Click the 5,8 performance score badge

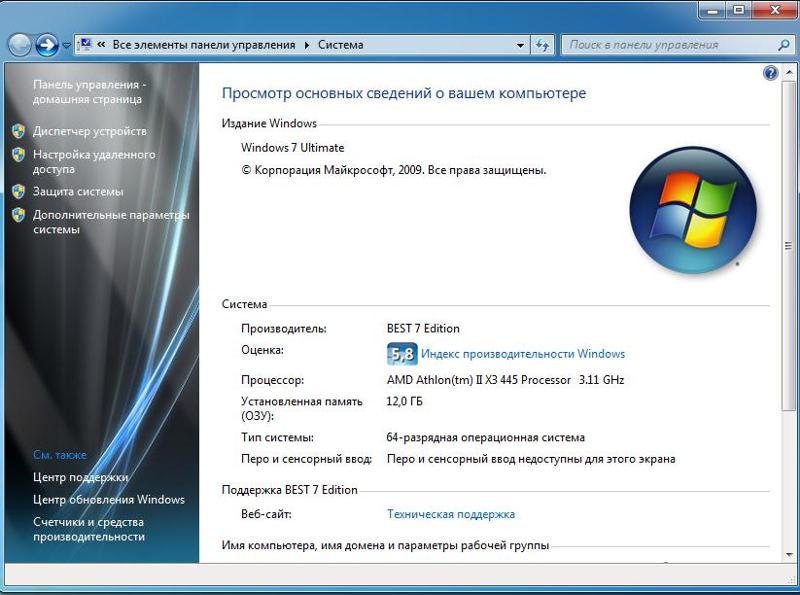pos(402,354)
